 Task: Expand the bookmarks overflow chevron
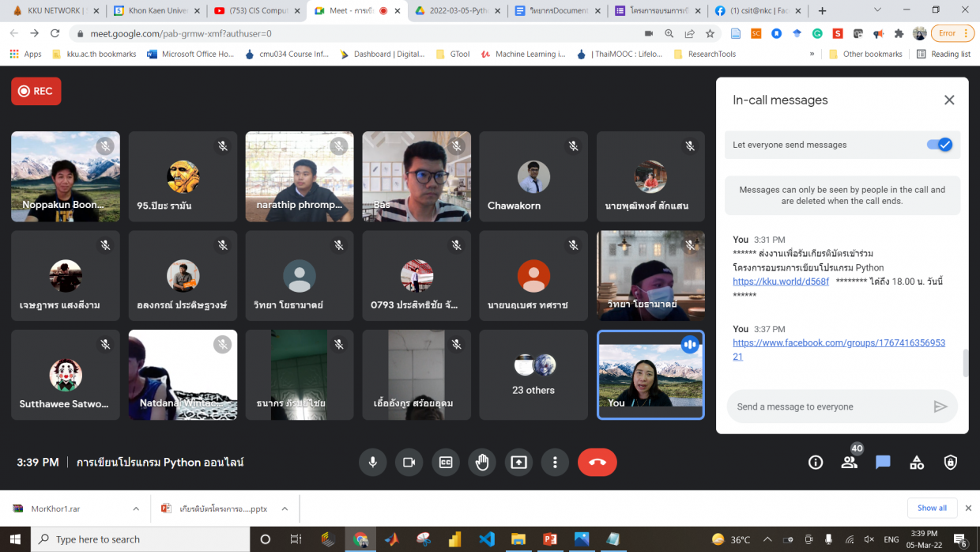(812, 54)
